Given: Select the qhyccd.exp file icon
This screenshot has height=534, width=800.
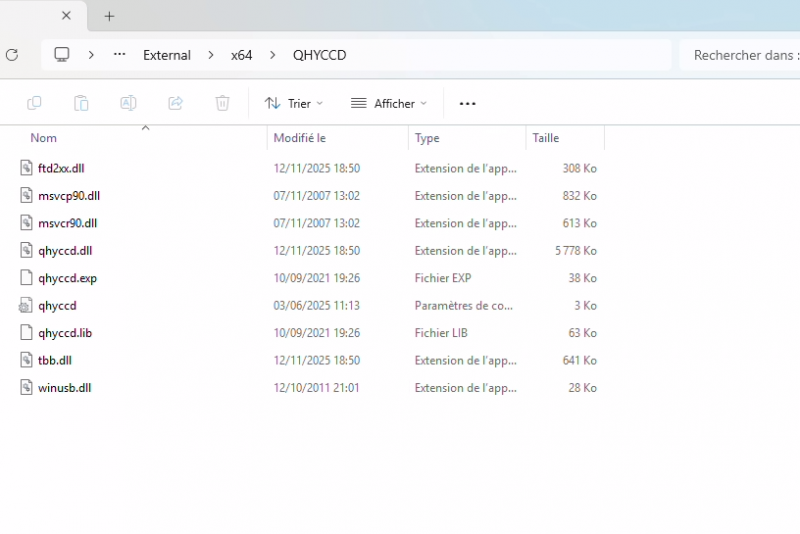Looking at the screenshot, I should coord(26,277).
